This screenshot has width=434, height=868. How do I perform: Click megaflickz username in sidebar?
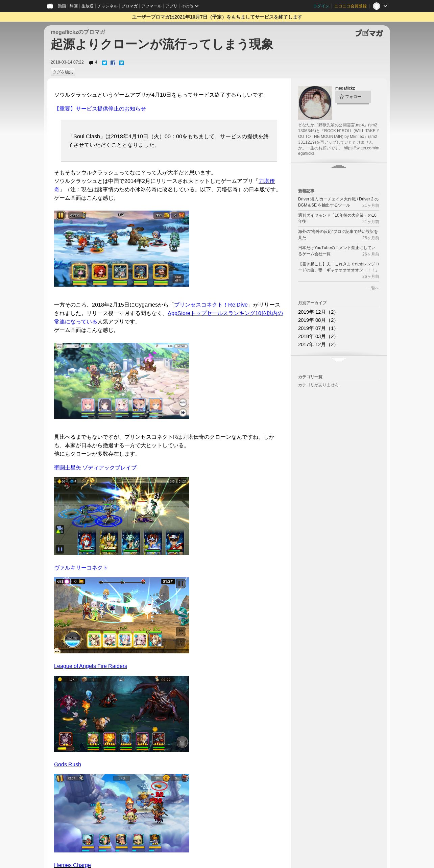pyautogui.click(x=345, y=88)
